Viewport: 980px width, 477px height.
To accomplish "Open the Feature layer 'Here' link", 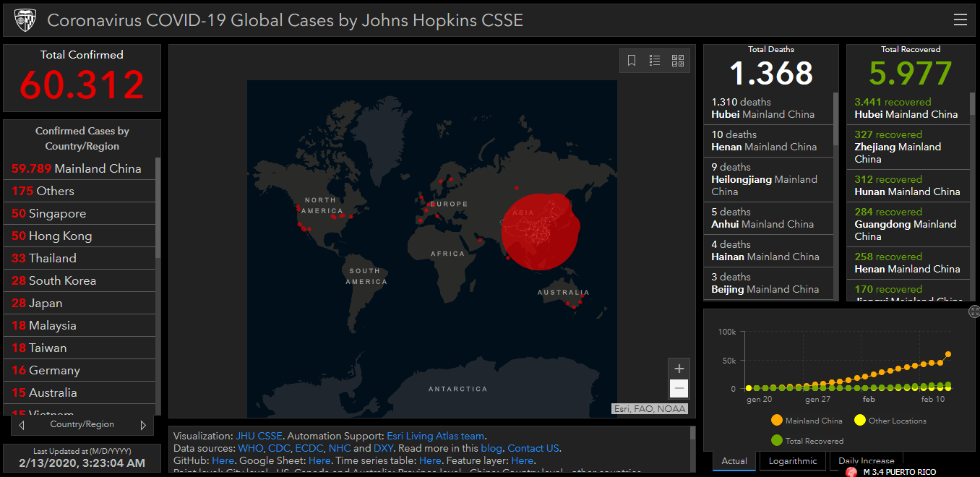I will coord(522,461).
